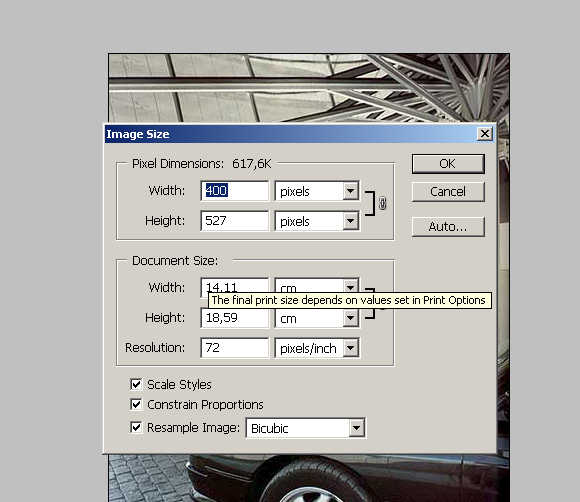Click the pixel Width field showing 400
Screen dimensions: 580x502
coord(235,191)
